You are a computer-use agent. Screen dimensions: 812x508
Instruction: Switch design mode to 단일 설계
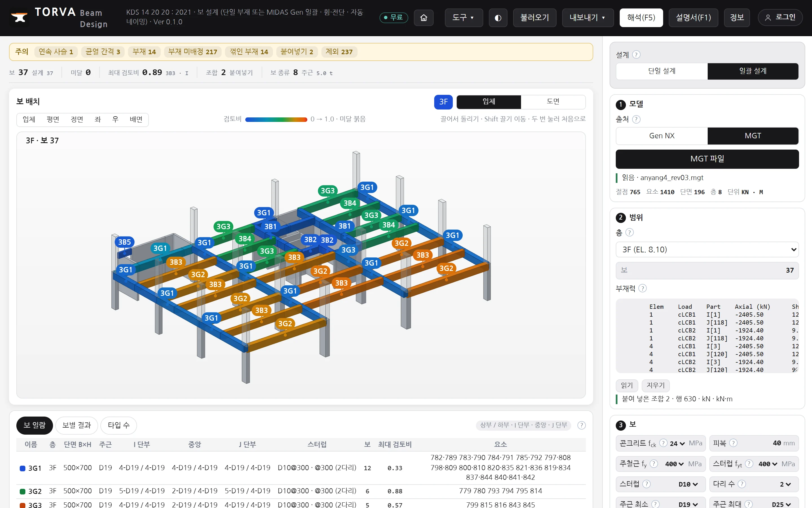(662, 71)
